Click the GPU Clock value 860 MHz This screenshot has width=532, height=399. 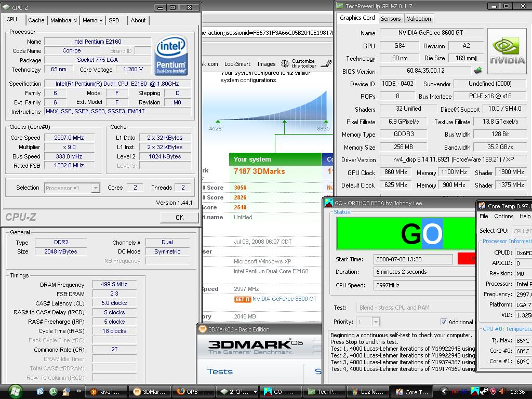[x=395, y=172]
